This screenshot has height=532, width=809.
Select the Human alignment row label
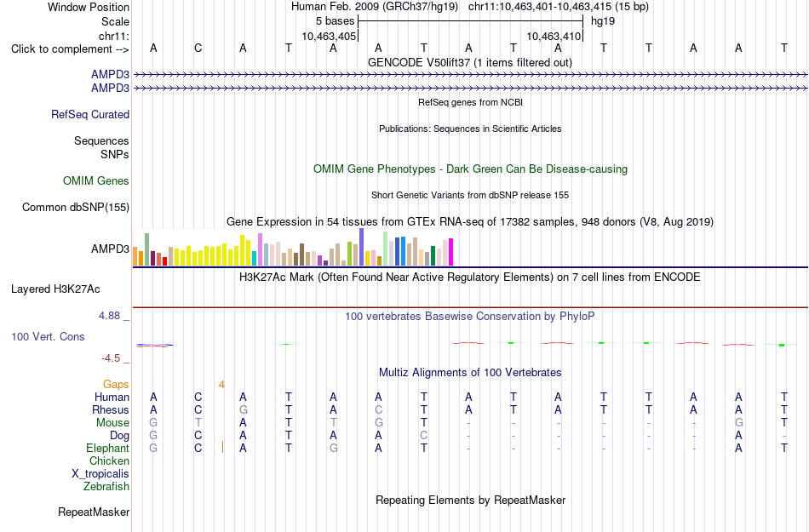[112, 398]
